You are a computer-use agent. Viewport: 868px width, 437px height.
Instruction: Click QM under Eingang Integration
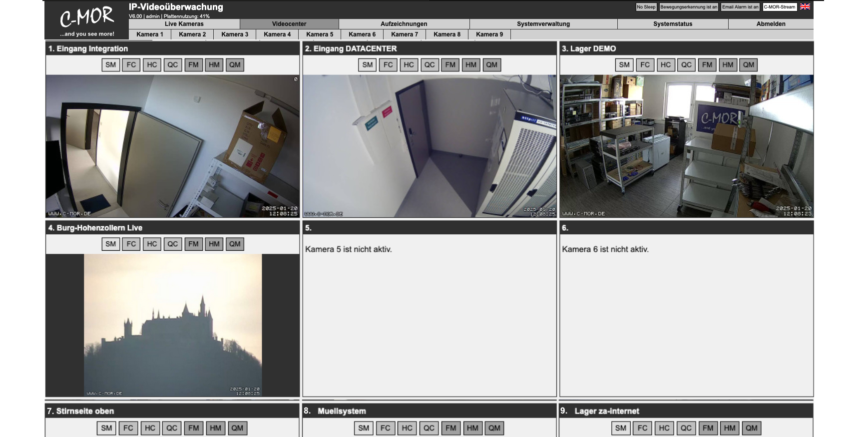tap(235, 65)
